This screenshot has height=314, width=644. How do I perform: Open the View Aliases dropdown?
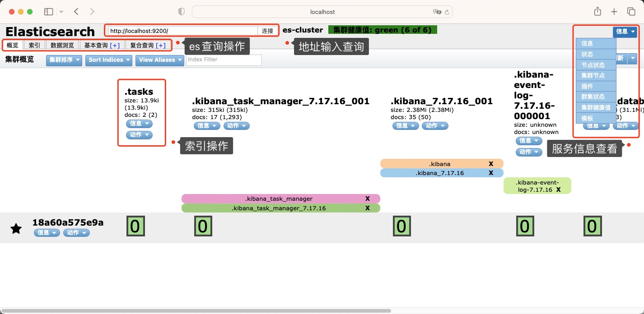[x=159, y=60]
